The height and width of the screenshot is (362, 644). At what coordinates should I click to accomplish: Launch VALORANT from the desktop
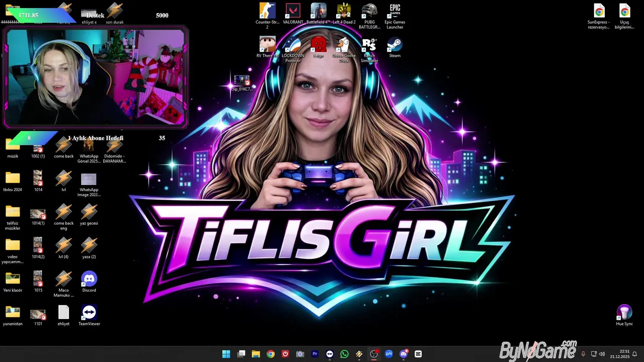pyautogui.click(x=293, y=14)
